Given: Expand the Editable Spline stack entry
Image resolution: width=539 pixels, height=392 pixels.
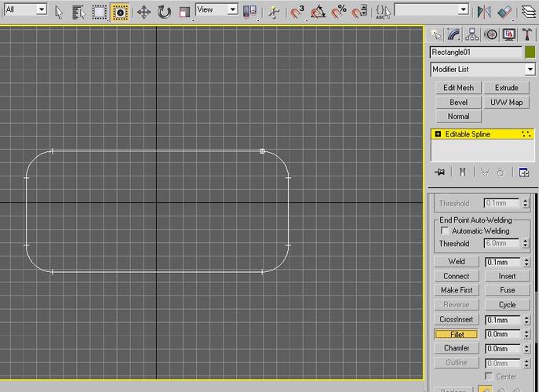Looking at the screenshot, I should (x=438, y=135).
